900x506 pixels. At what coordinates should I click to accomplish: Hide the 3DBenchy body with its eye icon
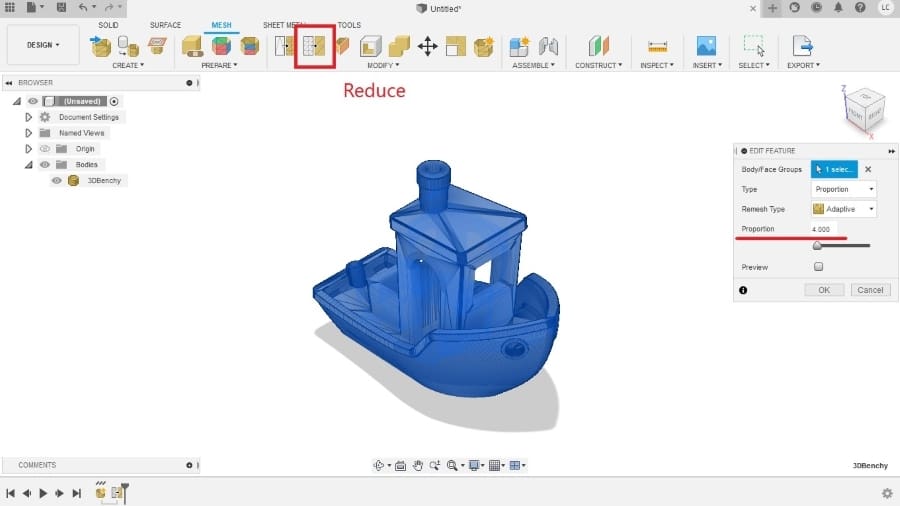click(x=56, y=180)
